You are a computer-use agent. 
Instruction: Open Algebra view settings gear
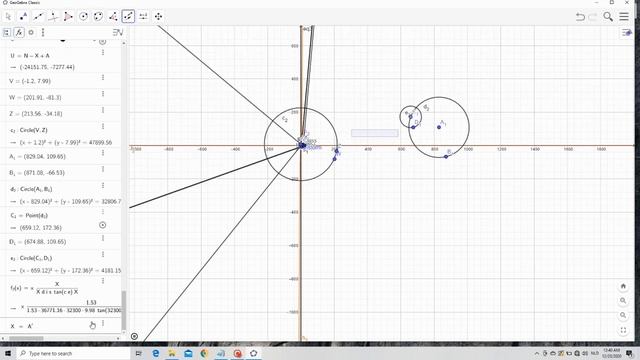point(31,33)
